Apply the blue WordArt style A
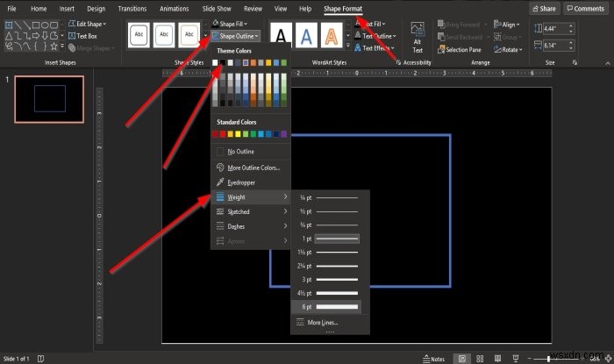This screenshot has height=364, width=614. pos(306,36)
